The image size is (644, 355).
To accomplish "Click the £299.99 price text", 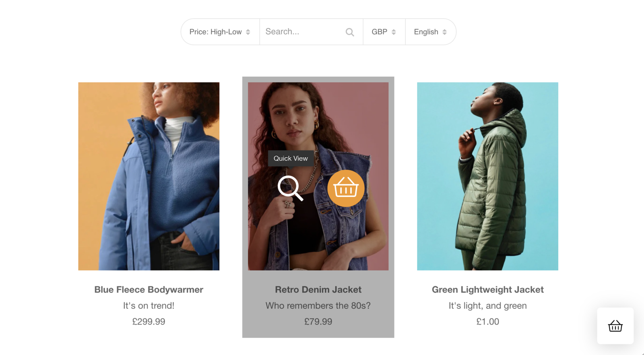I will pos(149,322).
